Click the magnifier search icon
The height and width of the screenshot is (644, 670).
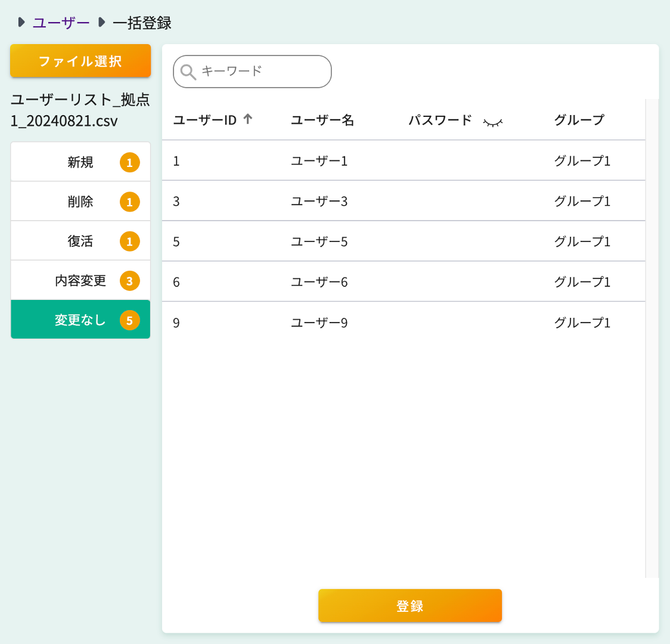(189, 72)
